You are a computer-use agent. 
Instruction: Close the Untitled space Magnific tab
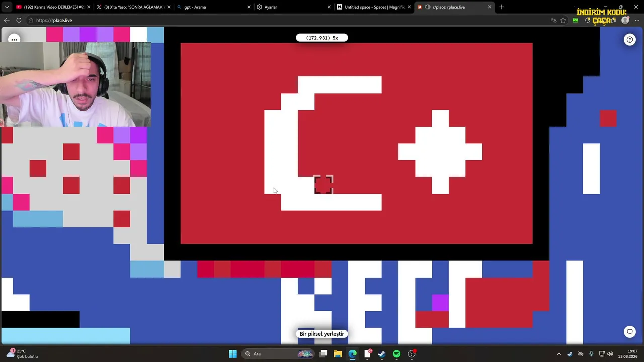coord(409,7)
